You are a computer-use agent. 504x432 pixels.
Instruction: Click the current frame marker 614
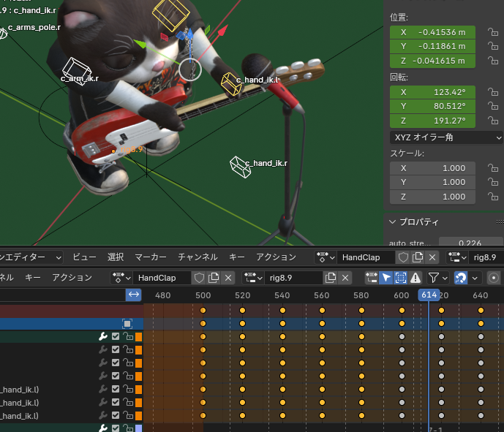pos(429,295)
